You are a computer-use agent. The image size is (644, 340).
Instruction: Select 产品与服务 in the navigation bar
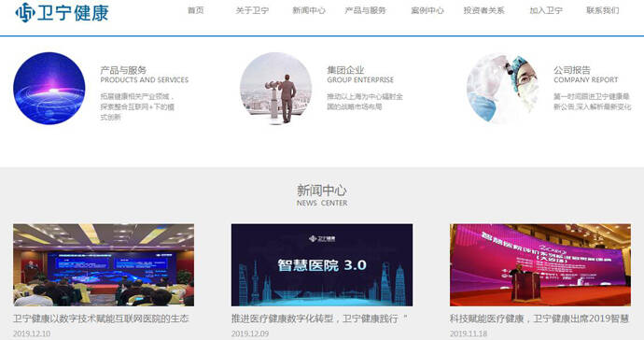pos(365,10)
